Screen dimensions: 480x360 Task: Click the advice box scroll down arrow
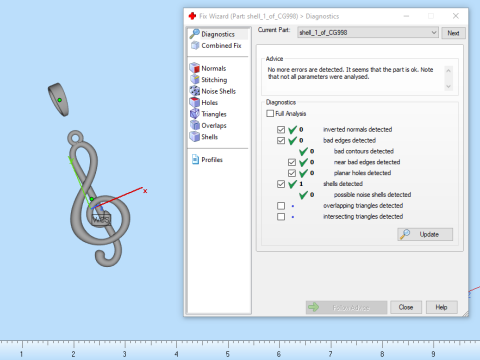(448, 86)
